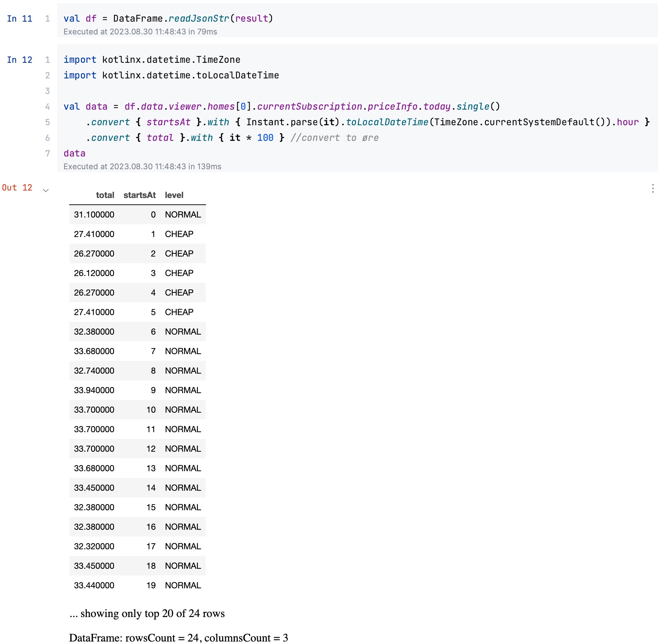658x644 pixels.
Task: Select the In 11 cell label
Action: [x=20, y=19]
